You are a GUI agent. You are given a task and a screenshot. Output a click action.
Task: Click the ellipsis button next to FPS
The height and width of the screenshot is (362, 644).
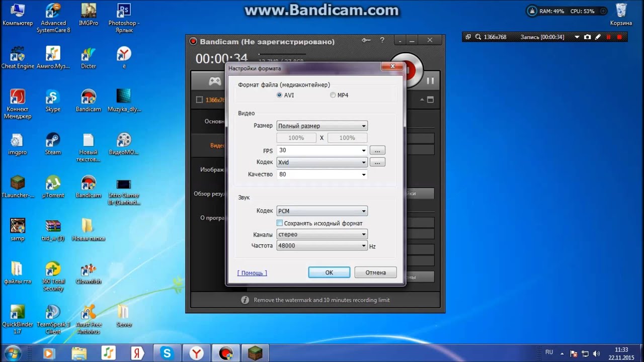click(377, 150)
